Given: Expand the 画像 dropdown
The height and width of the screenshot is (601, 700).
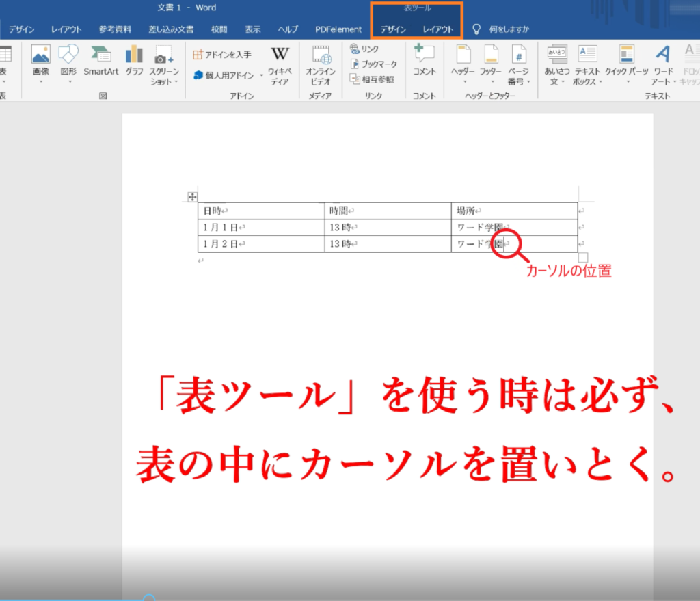Looking at the screenshot, I should (x=40, y=81).
